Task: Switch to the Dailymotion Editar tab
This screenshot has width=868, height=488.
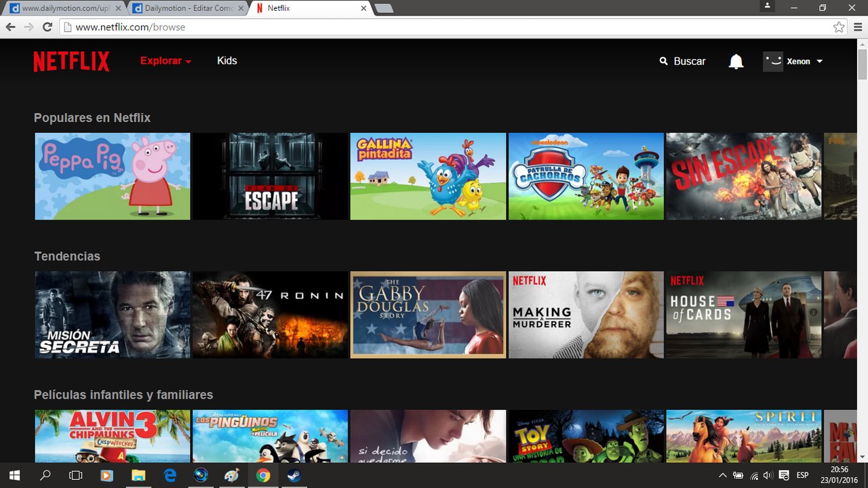Action: (x=189, y=8)
